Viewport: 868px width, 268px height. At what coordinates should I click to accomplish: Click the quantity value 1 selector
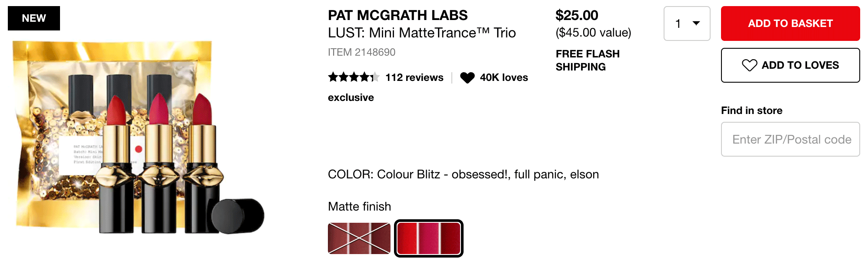point(687,23)
